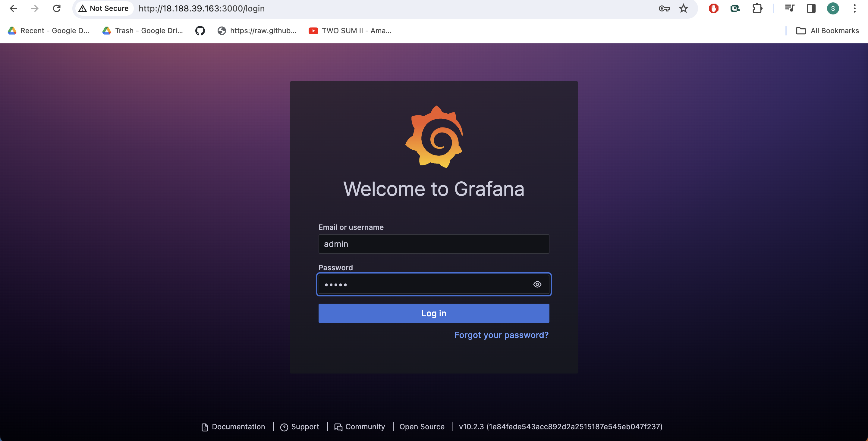Open TWO SUM II YouTube bookmark
The height and width of the screenshot is (441, 868).
pyautogui.click(x=350, y=31)
